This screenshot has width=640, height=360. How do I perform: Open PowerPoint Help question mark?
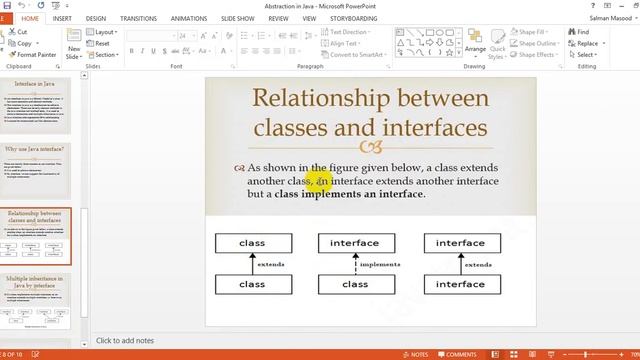pyautogui.click(x=593, y=6)
